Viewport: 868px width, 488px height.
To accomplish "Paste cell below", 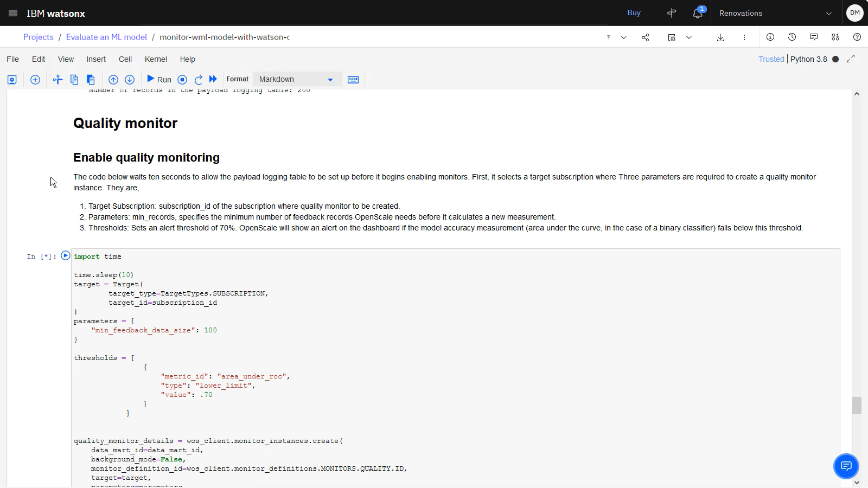I will tap(91, 80).
